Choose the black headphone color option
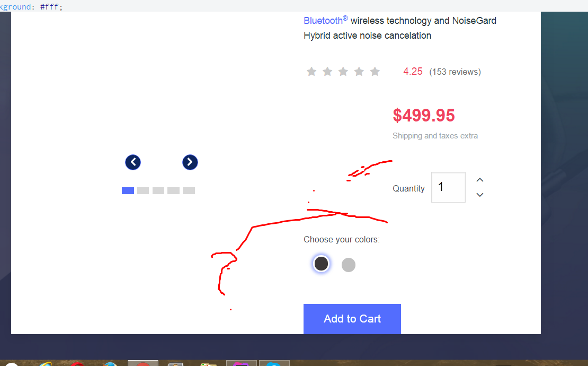 [x=321, y=264]
